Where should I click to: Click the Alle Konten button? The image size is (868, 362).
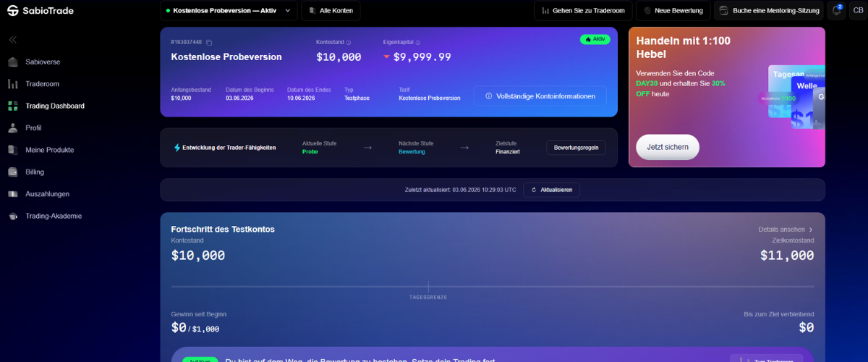click(331, 11)
